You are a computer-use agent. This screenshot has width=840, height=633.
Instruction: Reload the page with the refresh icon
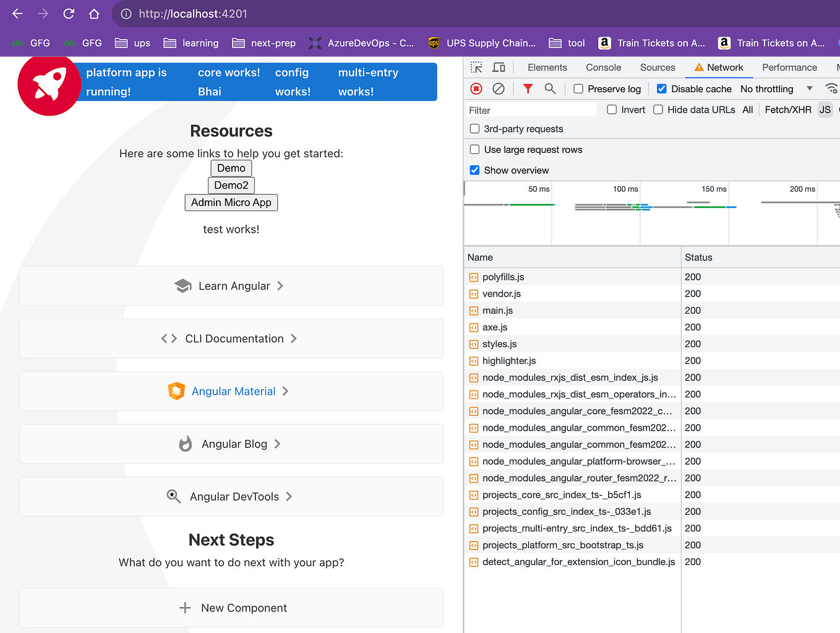[68, 13]
